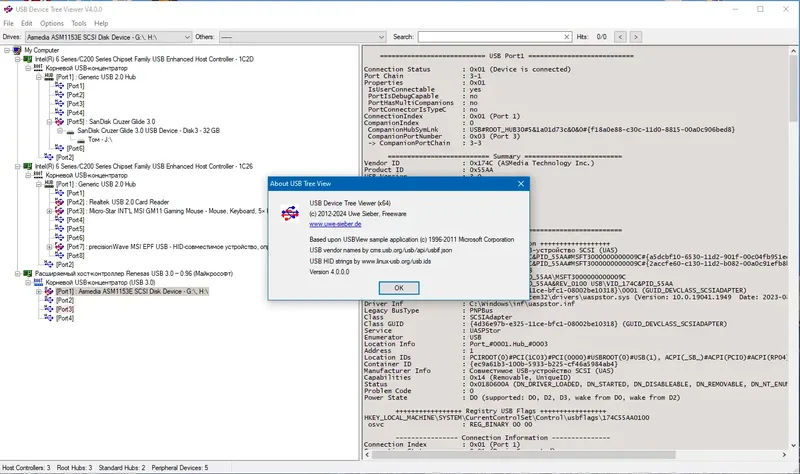This screenshot has width=800, height=474.
Task: Click the 'Hits: 0/0' counter
Action: 592,37
